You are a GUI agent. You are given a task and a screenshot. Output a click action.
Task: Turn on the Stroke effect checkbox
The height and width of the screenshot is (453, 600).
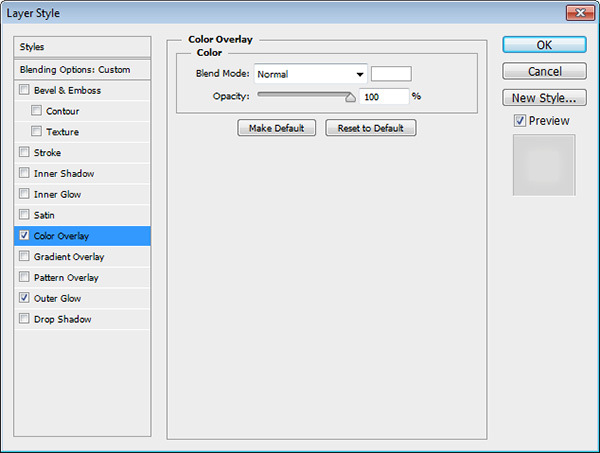tap(24, 153)
